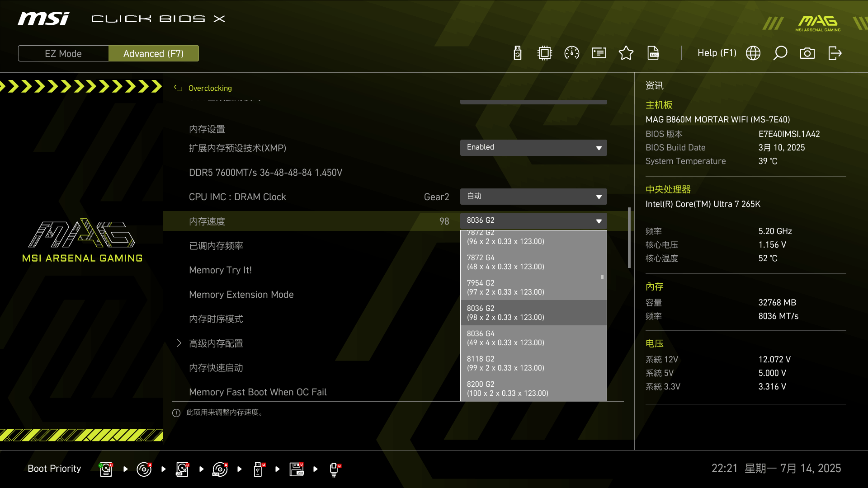Select Advanced (F7) mode
This screenshot has height=488, width=868.
click(x=153, y=53)
